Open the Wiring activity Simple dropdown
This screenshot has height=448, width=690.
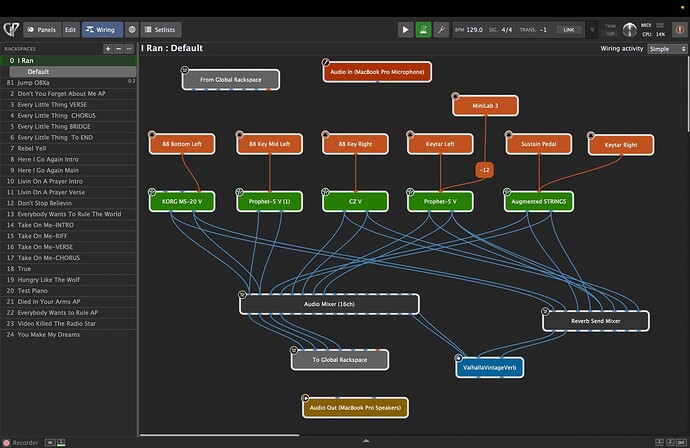coord(668,49)
